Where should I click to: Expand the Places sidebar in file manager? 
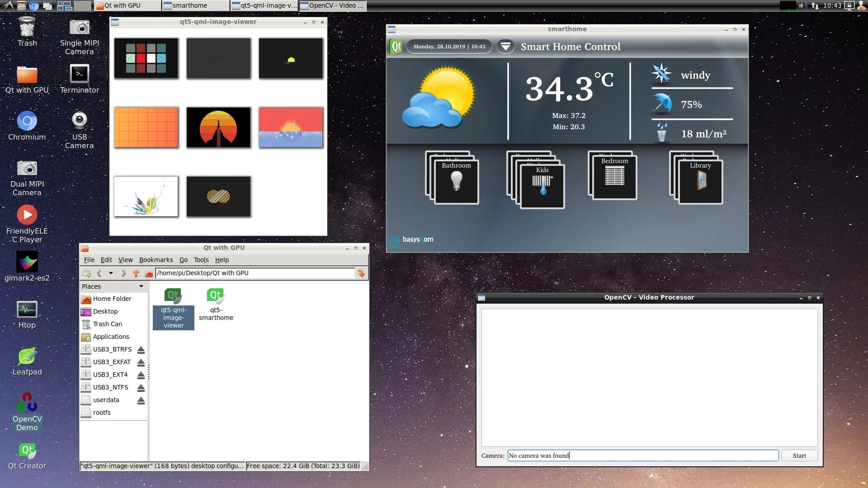(142, 286)
